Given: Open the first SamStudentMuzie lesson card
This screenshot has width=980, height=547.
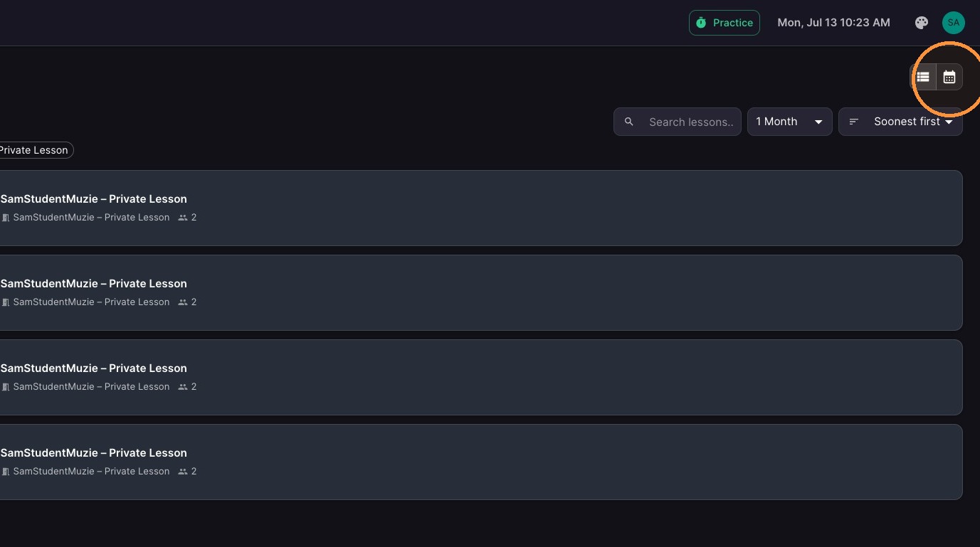Looking at the screenshot, I should 481,208.
